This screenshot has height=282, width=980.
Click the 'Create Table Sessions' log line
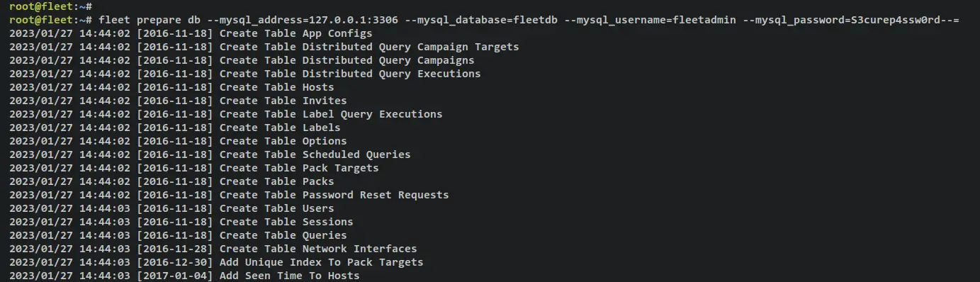click(x=181, y=222)
